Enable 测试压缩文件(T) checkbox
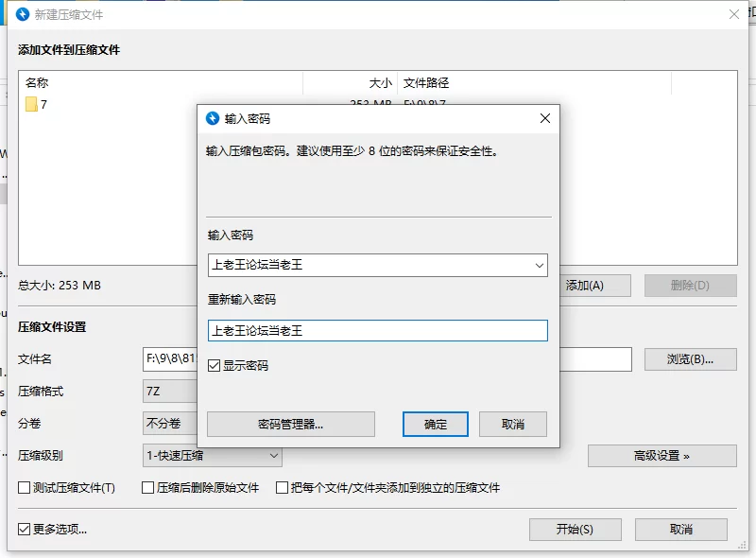The height and width of the screenshot is (558, 756). pyautogui.click(x=25, y=487)
